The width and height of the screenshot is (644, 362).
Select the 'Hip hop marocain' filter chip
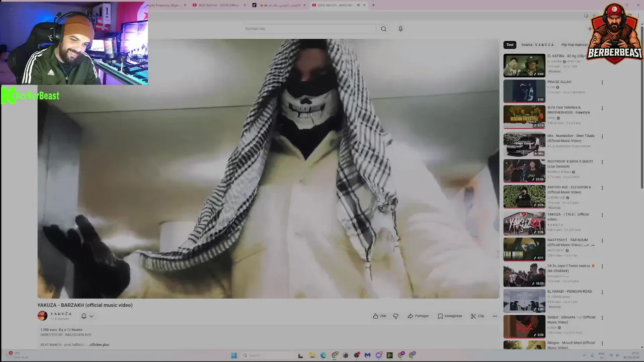pos(574,45)
